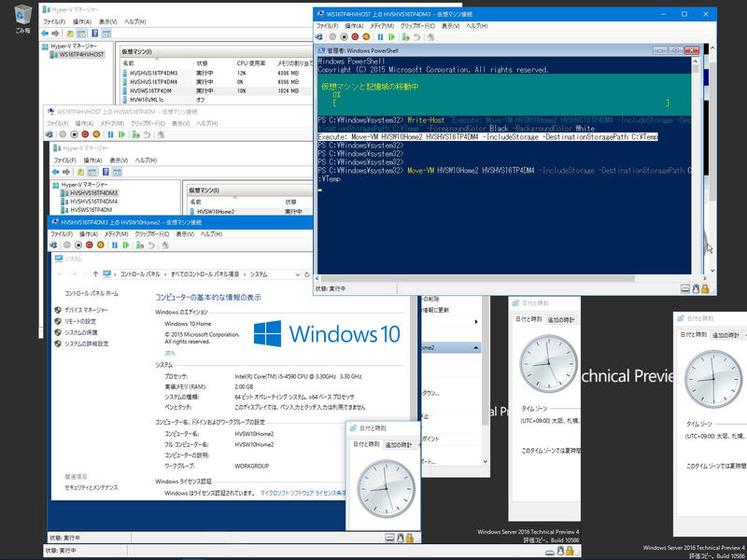The width and height of the screenshot is (747, 560).
Task: Click Revert icon in HVSW10Home2 connection toolbar
Action: point(151,245)
